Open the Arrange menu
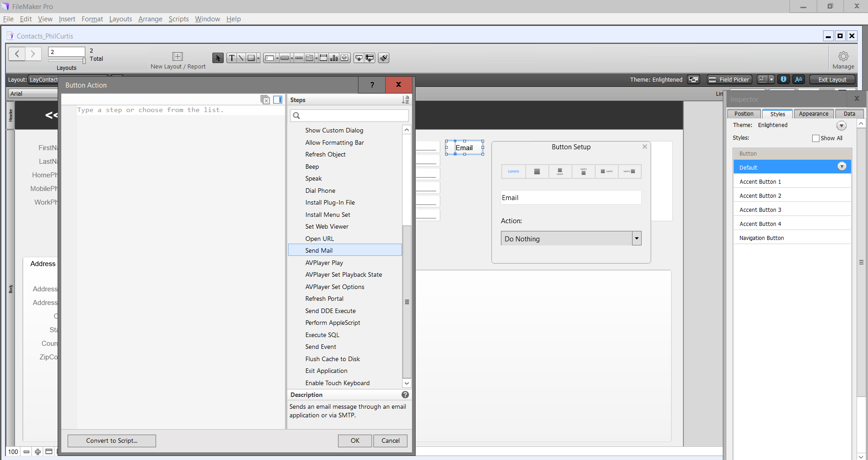The height and width of the screenshot is (460, 868). click(150, 19)
